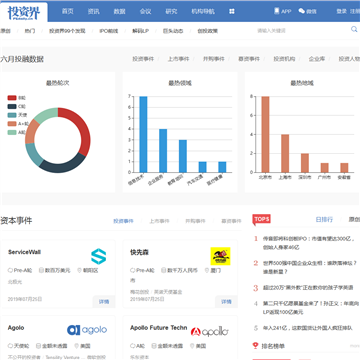This screenshot has height=360, width=360.
Task: Click the Agolo company logo
Action: (87, 330)
